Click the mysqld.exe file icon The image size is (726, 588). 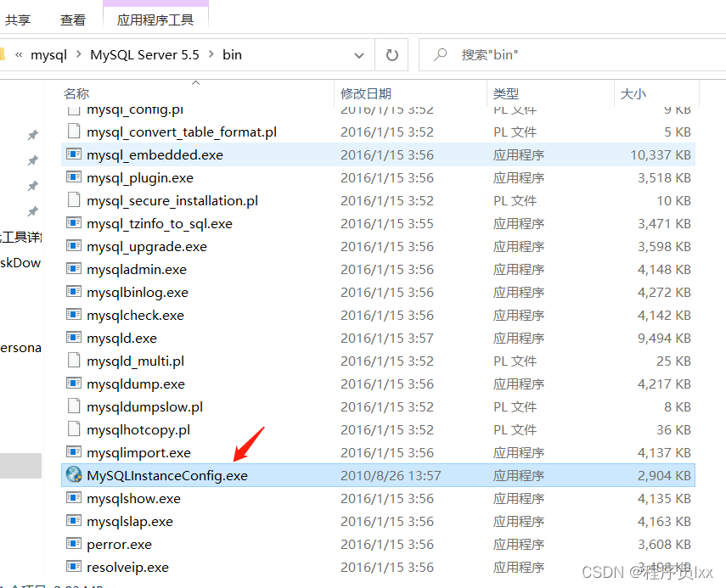coord(74,337)
